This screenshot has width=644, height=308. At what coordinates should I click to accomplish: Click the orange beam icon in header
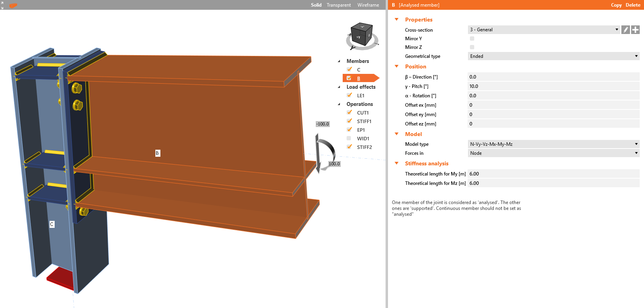click(x=13, y=5)
